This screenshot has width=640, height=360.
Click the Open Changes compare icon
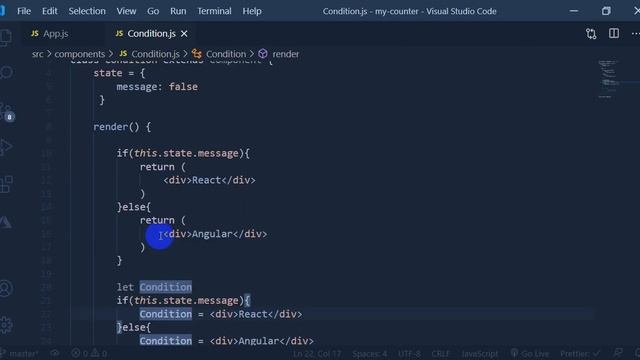click(591, 33)
